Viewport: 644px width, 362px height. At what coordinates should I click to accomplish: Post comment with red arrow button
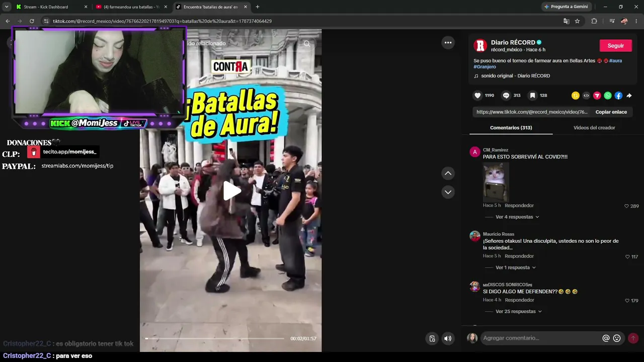[x=633, y=338]
